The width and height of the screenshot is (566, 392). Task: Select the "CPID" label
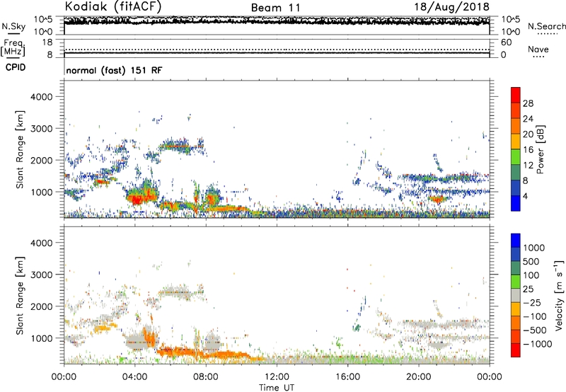(16, 67)
